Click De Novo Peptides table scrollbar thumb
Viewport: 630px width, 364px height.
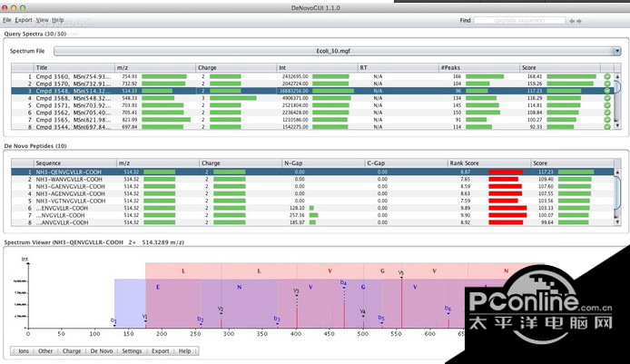pyautogui.click(x=617, y=192)
